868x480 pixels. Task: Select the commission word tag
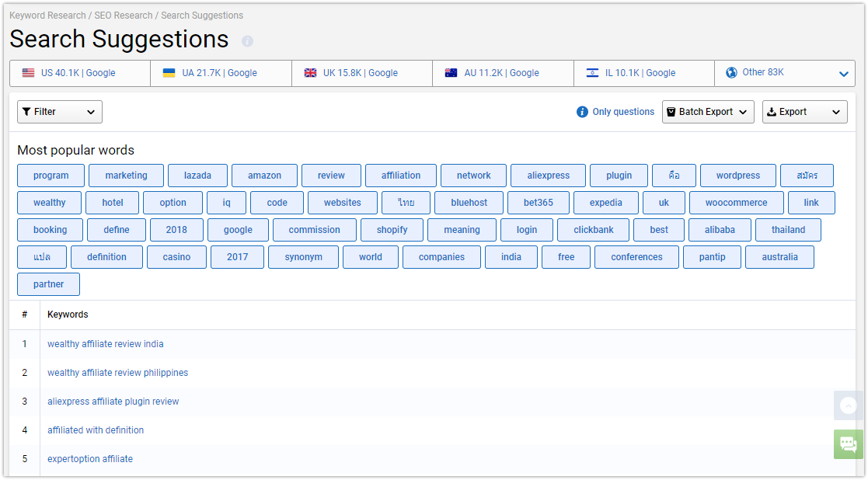(315, 229)
